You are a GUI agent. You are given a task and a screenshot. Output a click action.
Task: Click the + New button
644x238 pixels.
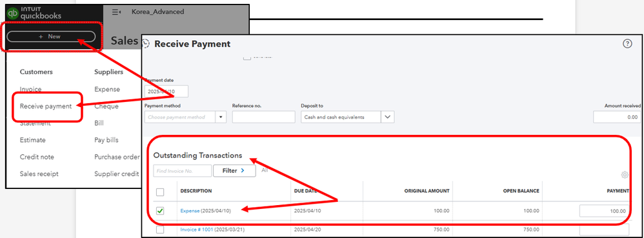(x=51, y=37)
